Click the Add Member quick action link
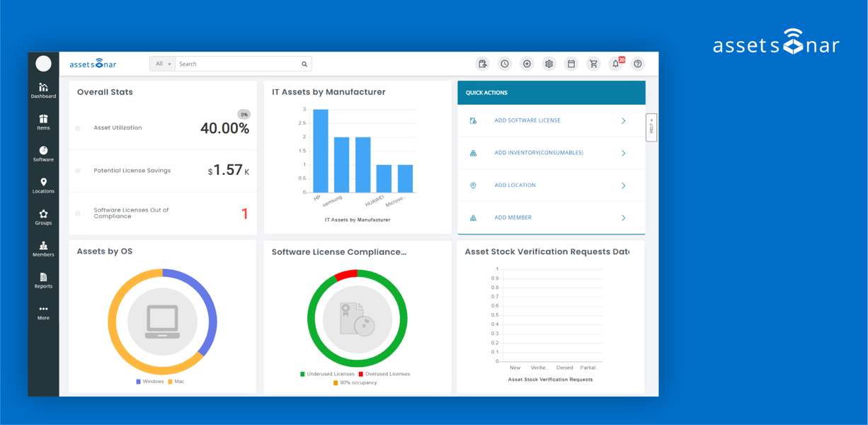 (x=513, y=217)
